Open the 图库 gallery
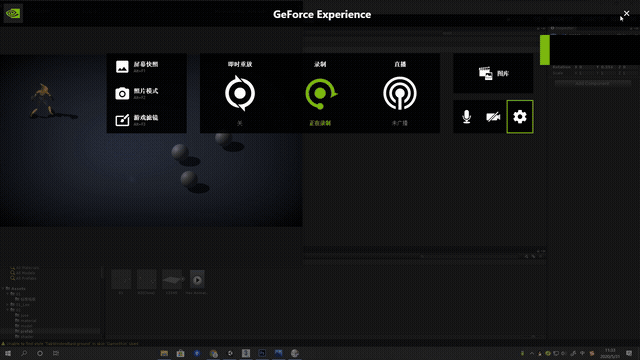 click(x=493, y=73)
